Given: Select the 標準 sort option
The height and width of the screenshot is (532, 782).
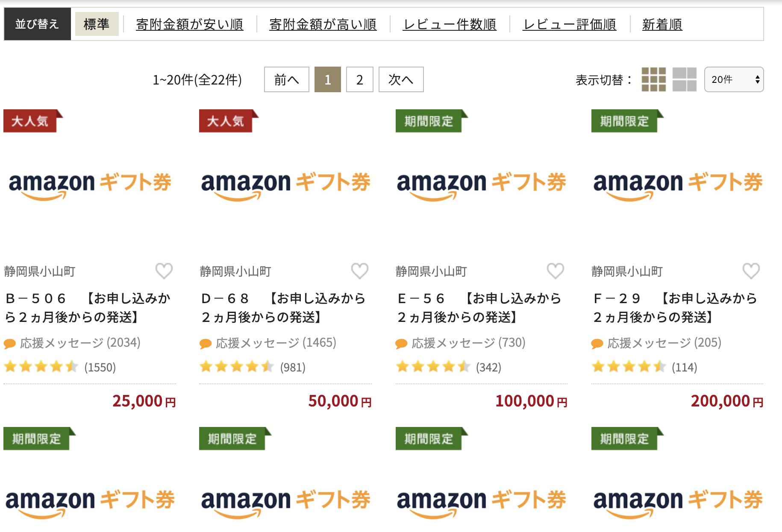Looking at the screenshot, I should (x=97, y=24).
